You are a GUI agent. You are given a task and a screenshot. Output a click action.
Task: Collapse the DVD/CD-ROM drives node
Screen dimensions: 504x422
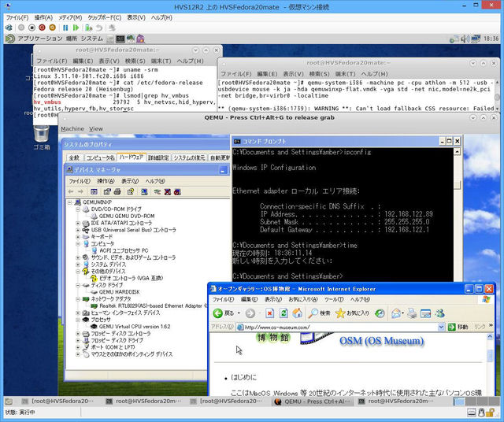coord(78,209)
